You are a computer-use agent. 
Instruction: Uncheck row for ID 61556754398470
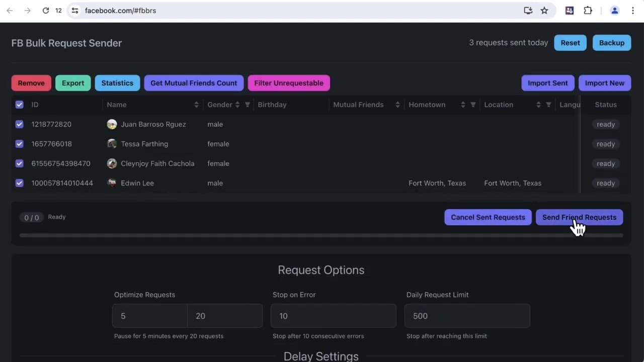19,163
